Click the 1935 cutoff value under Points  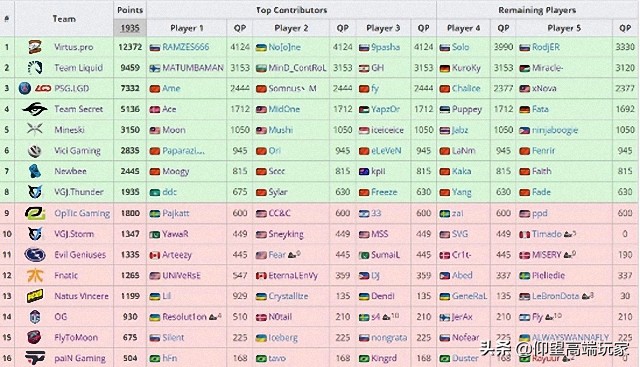(x=130, y=28)
